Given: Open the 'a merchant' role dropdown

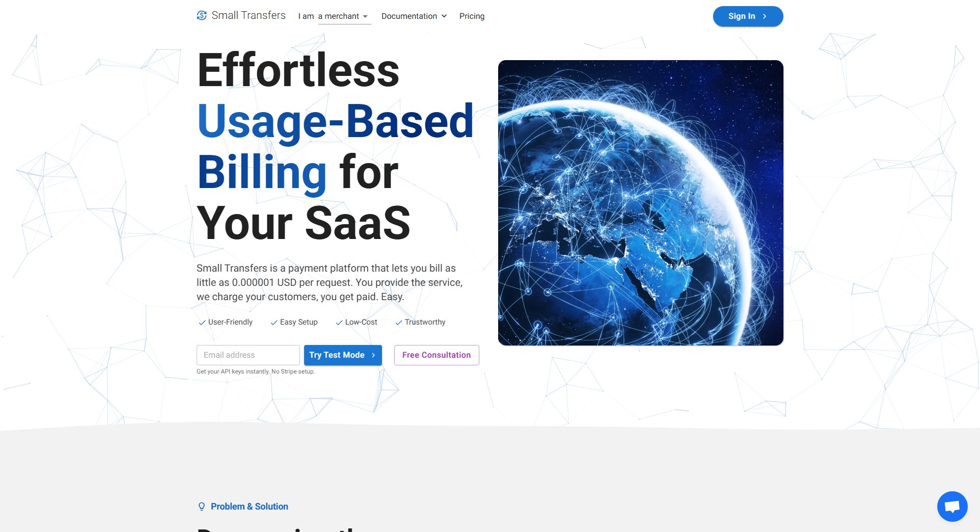Looking at the screenshot, I should pyautogui.click(x=344, y=16).
